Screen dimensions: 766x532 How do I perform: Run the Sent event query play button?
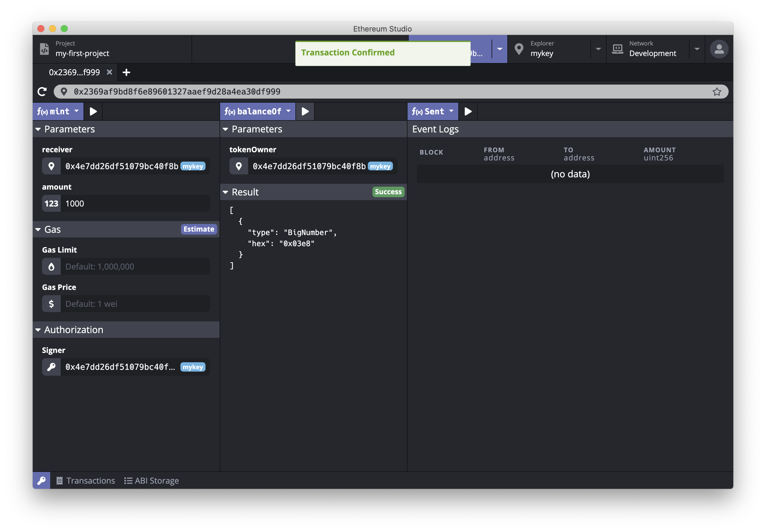click(x=468, y=111)
